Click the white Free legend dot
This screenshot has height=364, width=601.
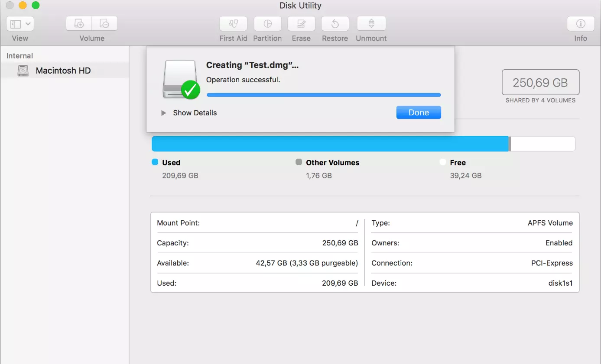point(442,162)
